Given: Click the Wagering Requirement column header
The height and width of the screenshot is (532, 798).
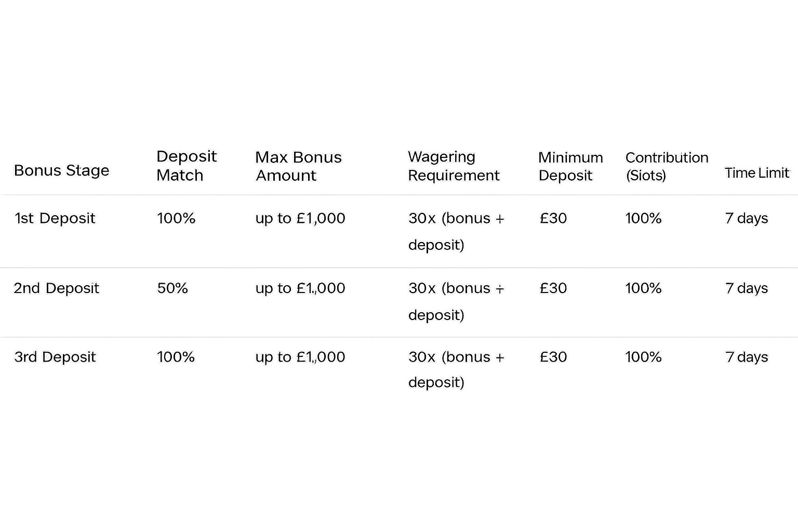Looking at the screenshot, I should [453, 166].
